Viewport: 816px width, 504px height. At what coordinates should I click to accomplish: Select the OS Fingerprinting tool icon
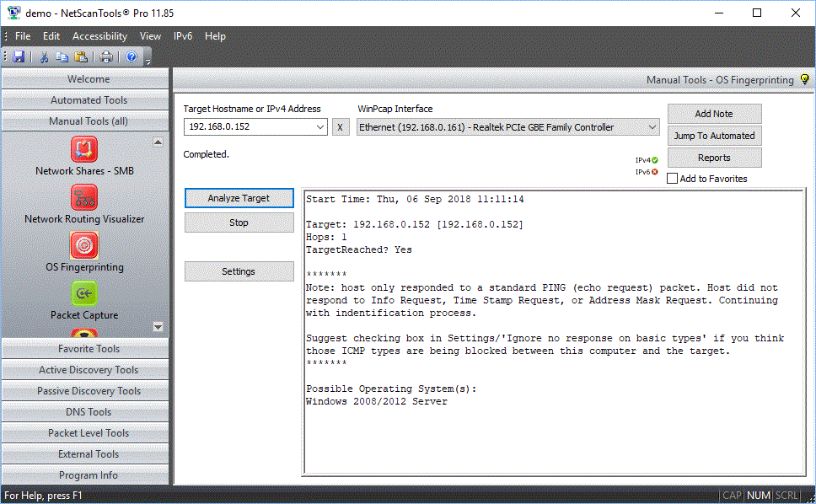(84, 245)
